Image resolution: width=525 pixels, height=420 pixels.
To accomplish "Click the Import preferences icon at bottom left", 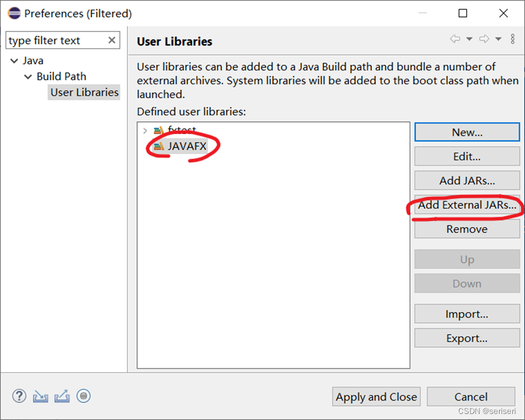I will coord(41,396).
